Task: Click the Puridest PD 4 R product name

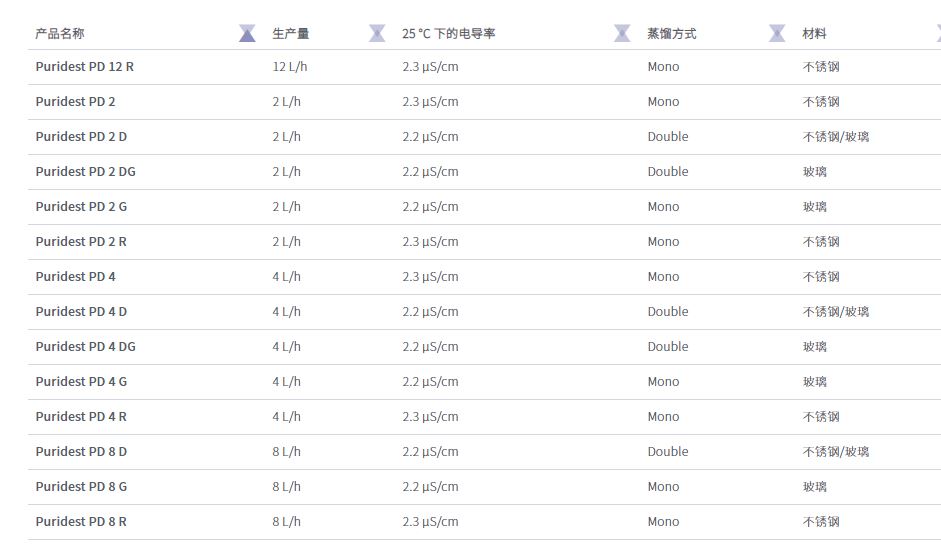Action: point(81,417)
